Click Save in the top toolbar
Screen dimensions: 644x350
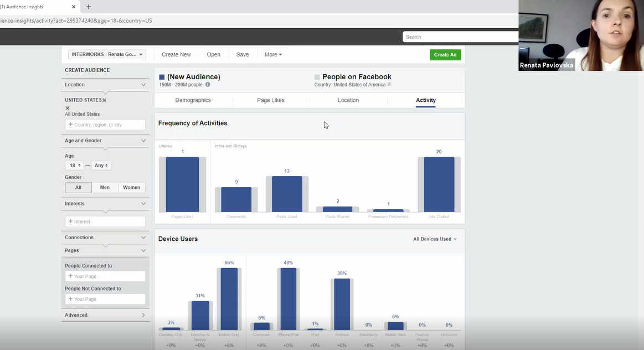243,55
